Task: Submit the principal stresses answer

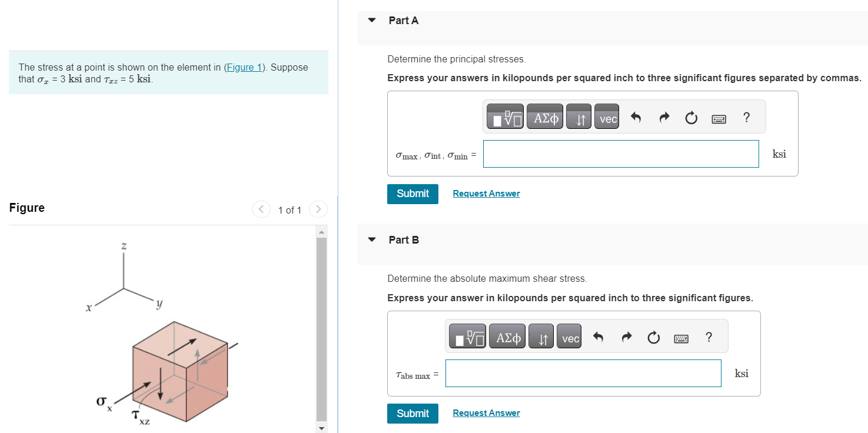Action: (413, 194)
